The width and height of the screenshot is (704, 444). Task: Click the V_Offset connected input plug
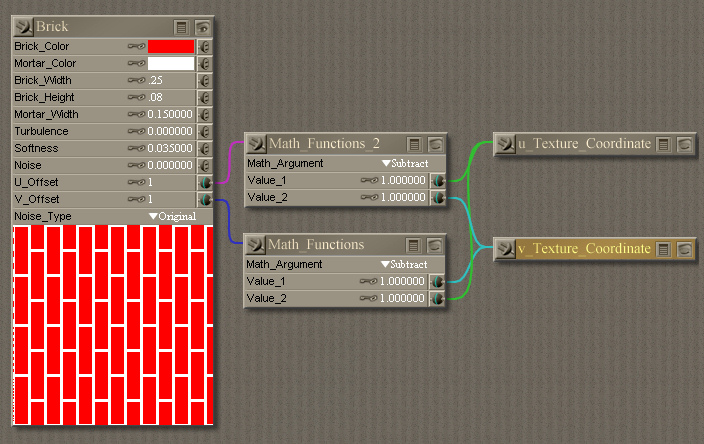tap(205, 200)
